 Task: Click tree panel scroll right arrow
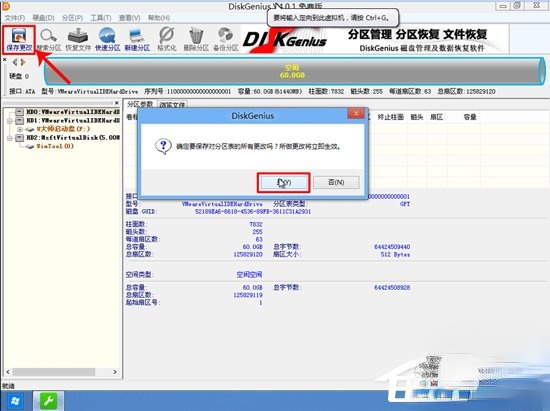(115, 372)
